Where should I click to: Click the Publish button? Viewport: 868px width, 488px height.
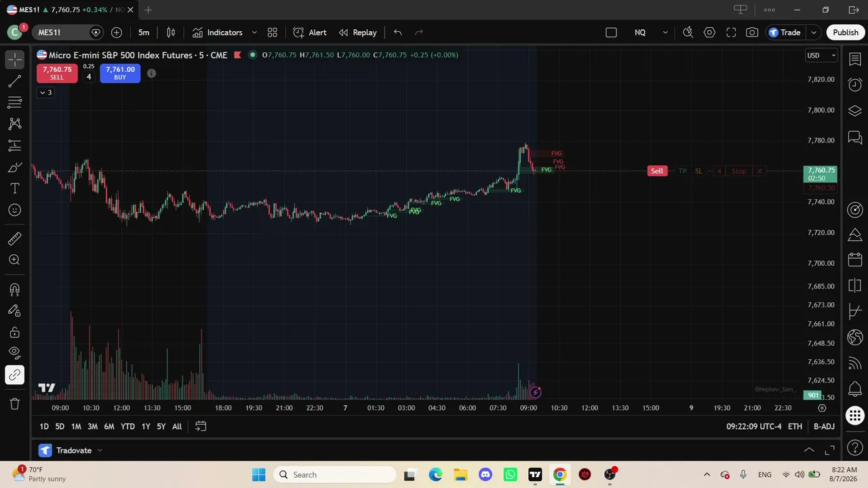coord(846,33)
